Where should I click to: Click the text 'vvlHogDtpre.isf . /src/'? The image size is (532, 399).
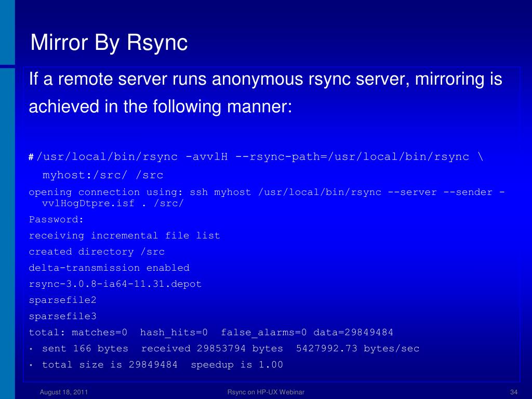point(113,203)
